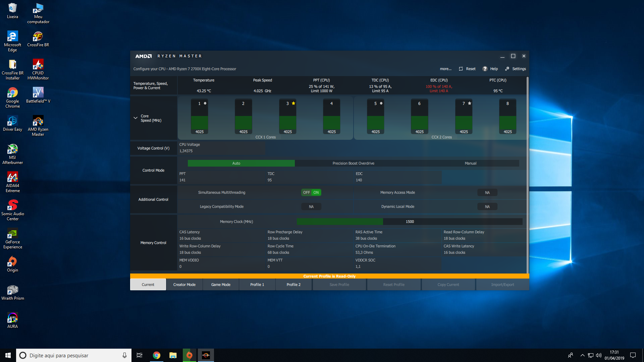Image resolution: width=644 pixels, height=362 pixels.
Task: Select Precision Boost Overdrive mode
Action: pyautogui.click(x=353, y=163)
